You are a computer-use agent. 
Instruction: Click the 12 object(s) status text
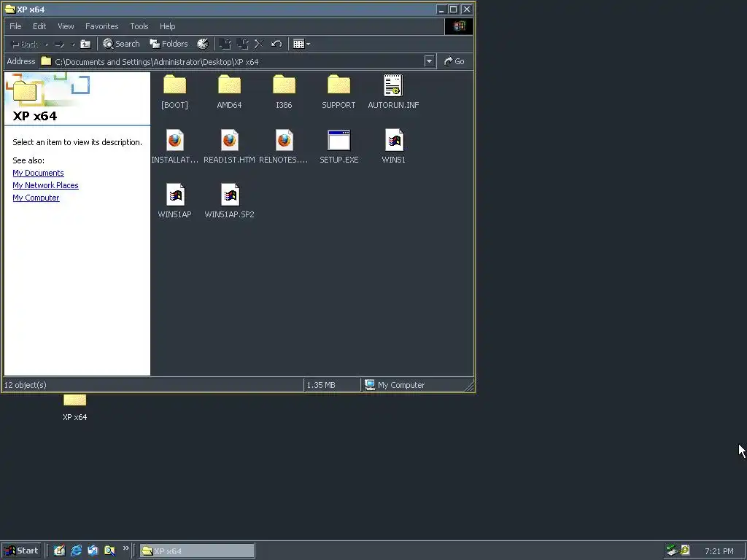click(x=26, y=385)
